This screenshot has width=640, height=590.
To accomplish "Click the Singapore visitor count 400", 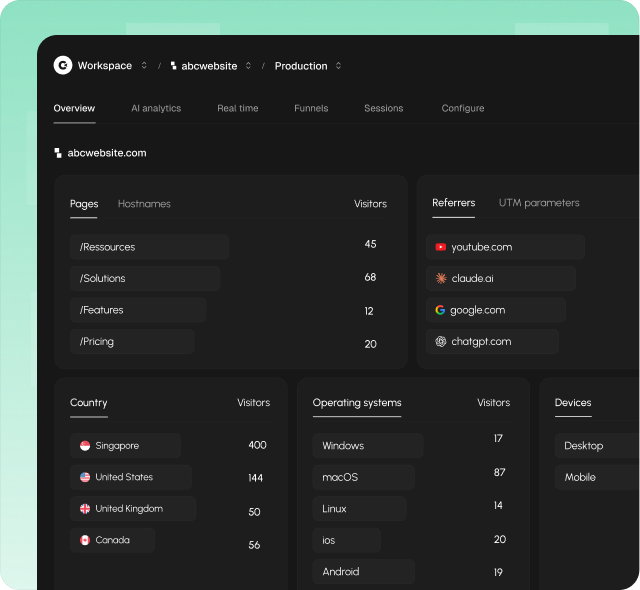I will 258,445.
